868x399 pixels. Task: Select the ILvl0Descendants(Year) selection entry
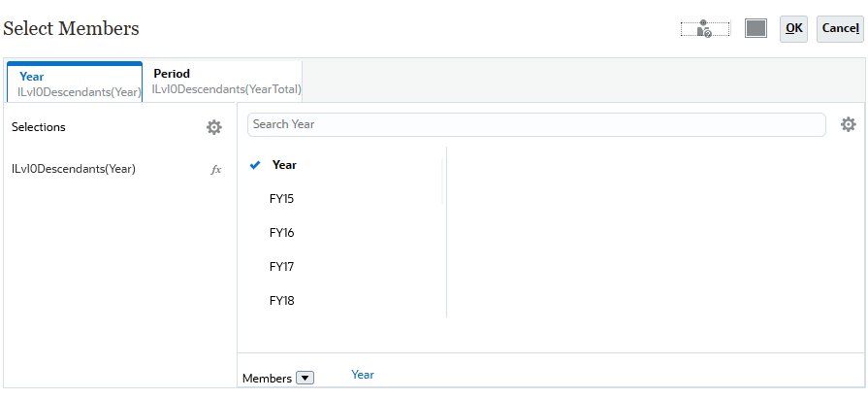(x=74, y=169)
